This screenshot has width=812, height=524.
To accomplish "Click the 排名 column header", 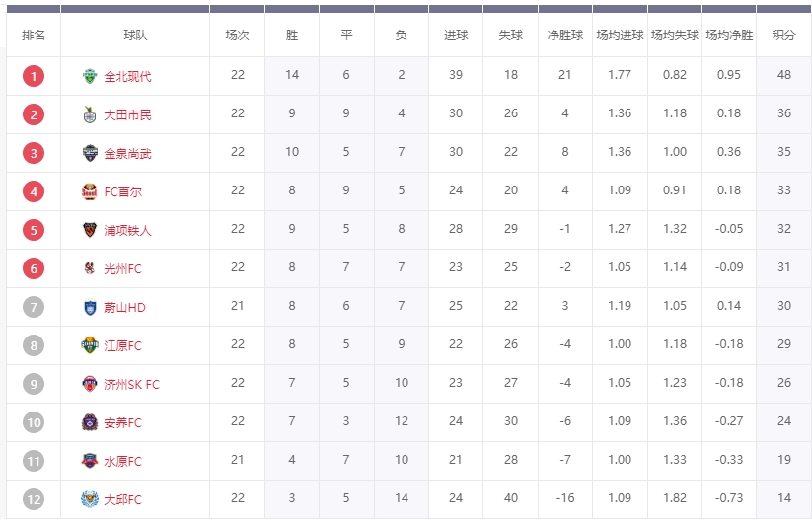I will (x=34, y=35).
